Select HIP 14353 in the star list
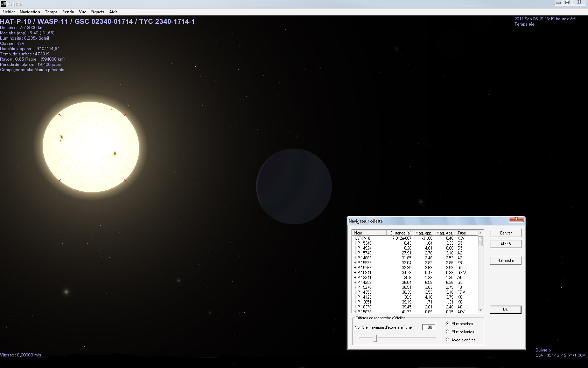The height and width of the screenshot is (368, 588). coord(415,292)
